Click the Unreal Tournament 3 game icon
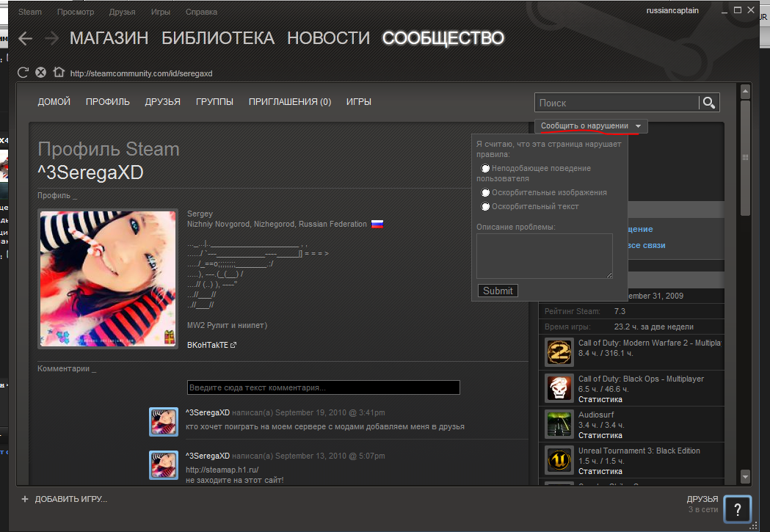Viewport: 770px width, 532px height. click(559, 460)
